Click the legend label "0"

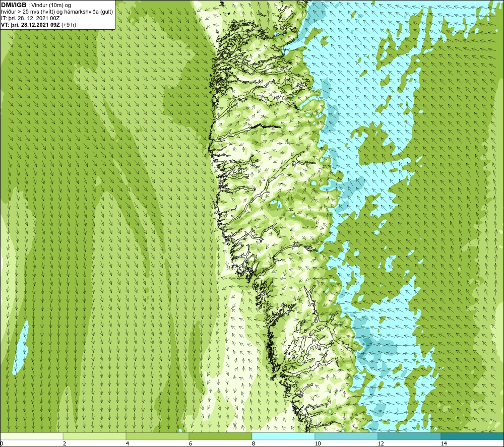[2, 443]
